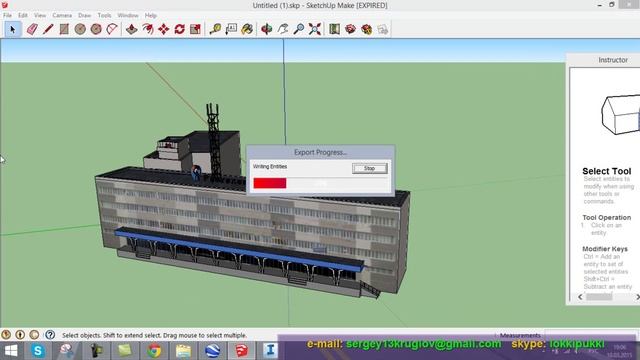Select the Eraser tool
This screenshot has width=640, height=360.
click(32, 29)
